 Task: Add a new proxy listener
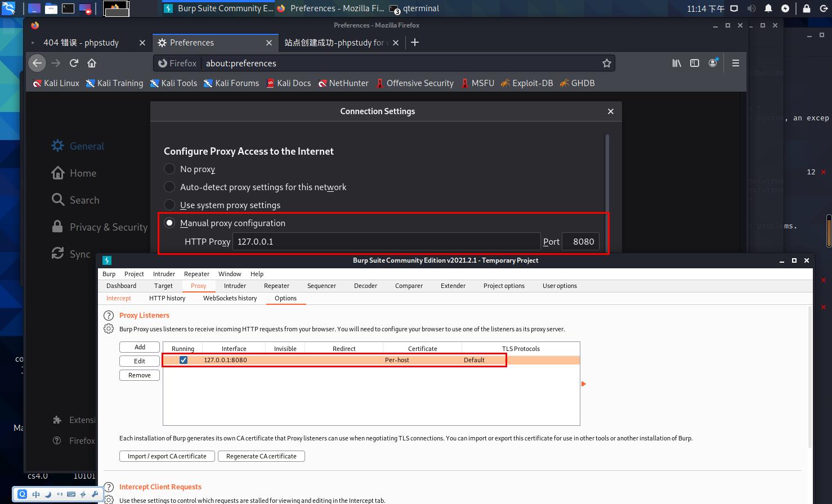pyautogui.click(x=140, y=347)
